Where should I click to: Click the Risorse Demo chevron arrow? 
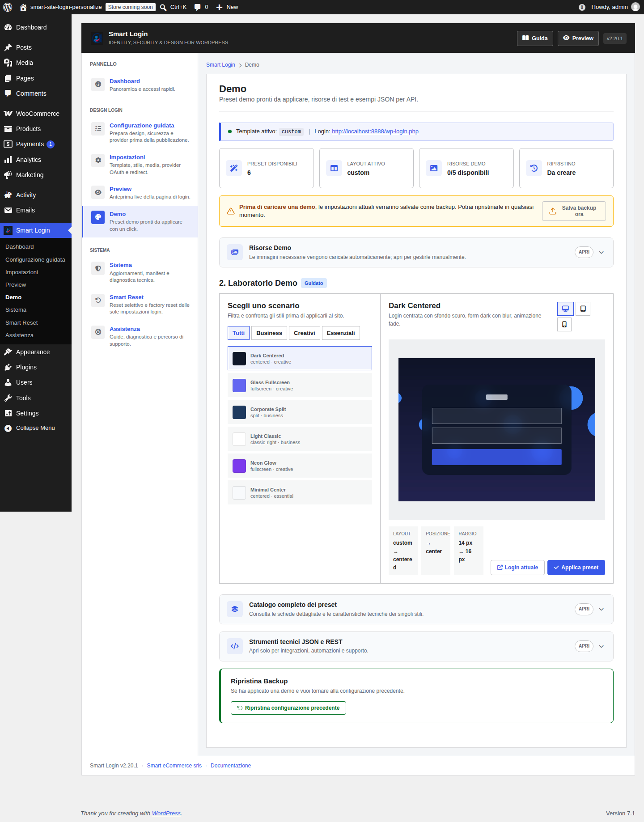(602, 252)
